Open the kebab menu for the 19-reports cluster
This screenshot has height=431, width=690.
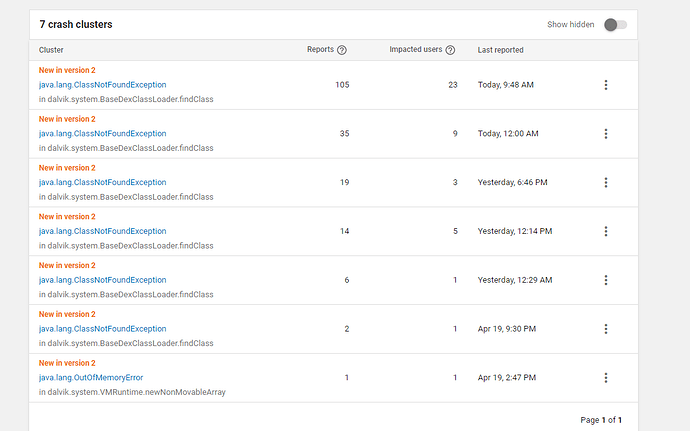tap(606, 183)
